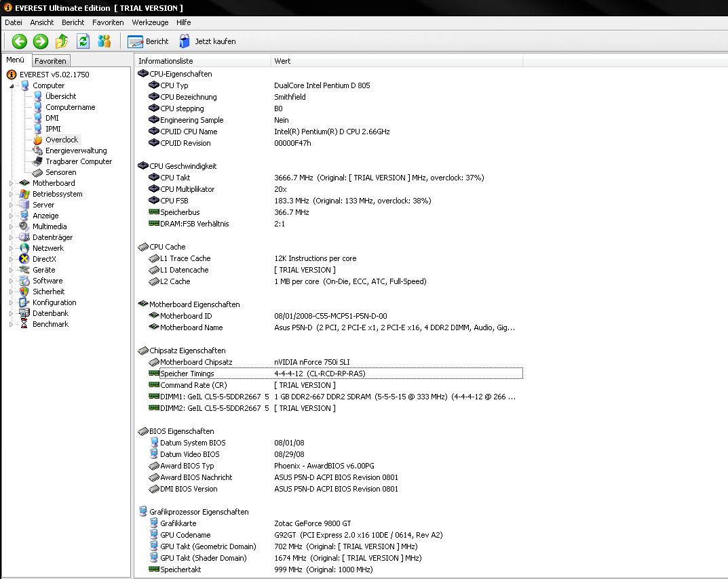This screenshot has width=728, height=579.
Task: Select the Übersicht icon in tree
Action: [x=37, y=96]
